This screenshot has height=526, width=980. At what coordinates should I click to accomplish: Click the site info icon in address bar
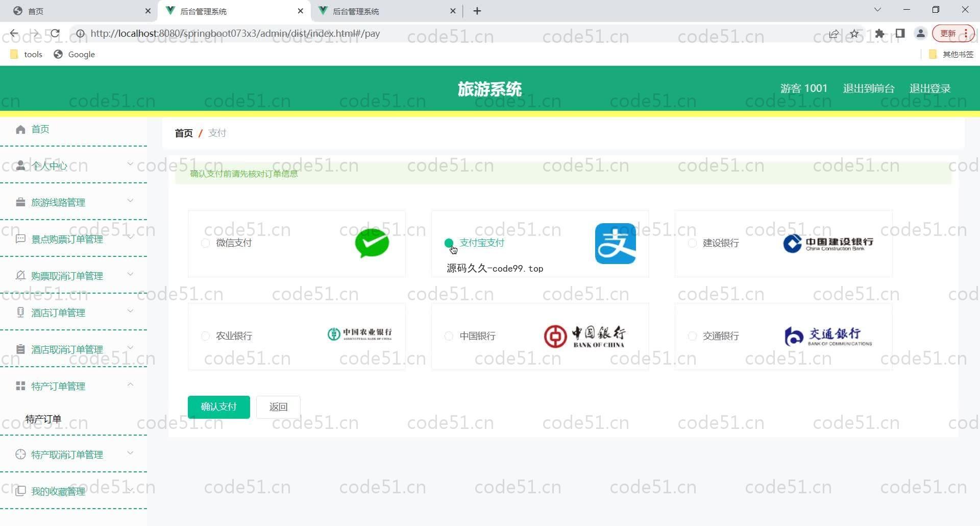[x=80, y=34]
